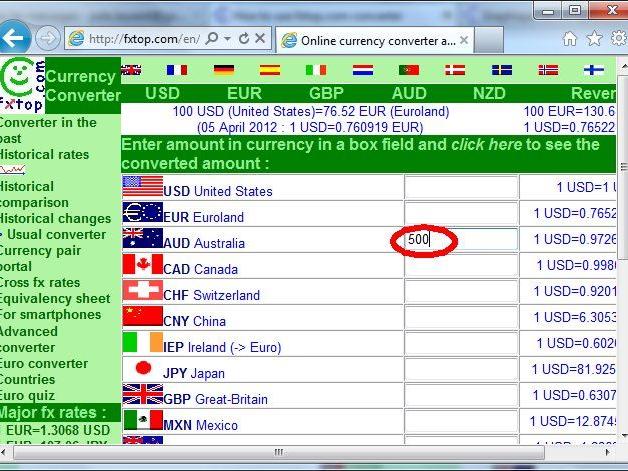Viewport: 628px width, 471px height.
Task: Select the Italian flag language icon
Action: [316, 70]
